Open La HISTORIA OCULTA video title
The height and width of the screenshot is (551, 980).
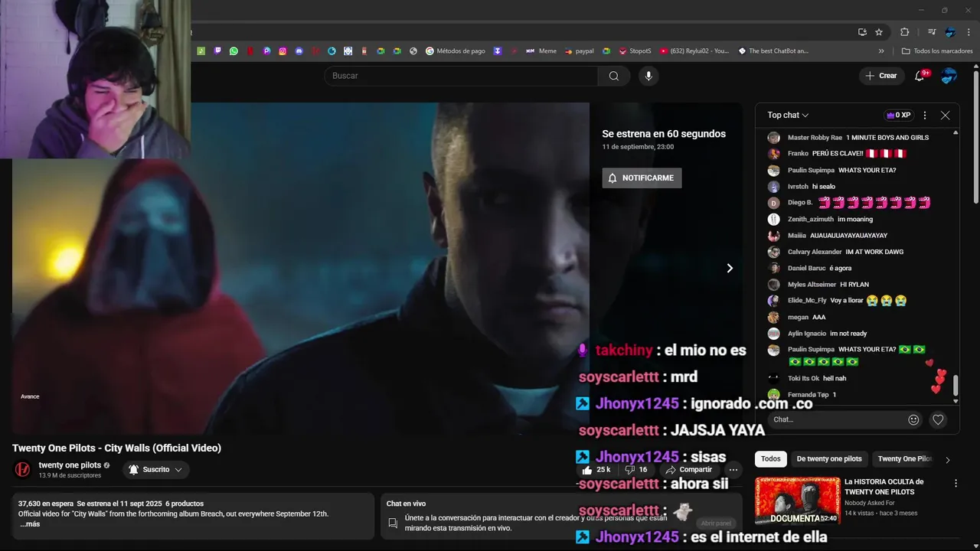884,487
